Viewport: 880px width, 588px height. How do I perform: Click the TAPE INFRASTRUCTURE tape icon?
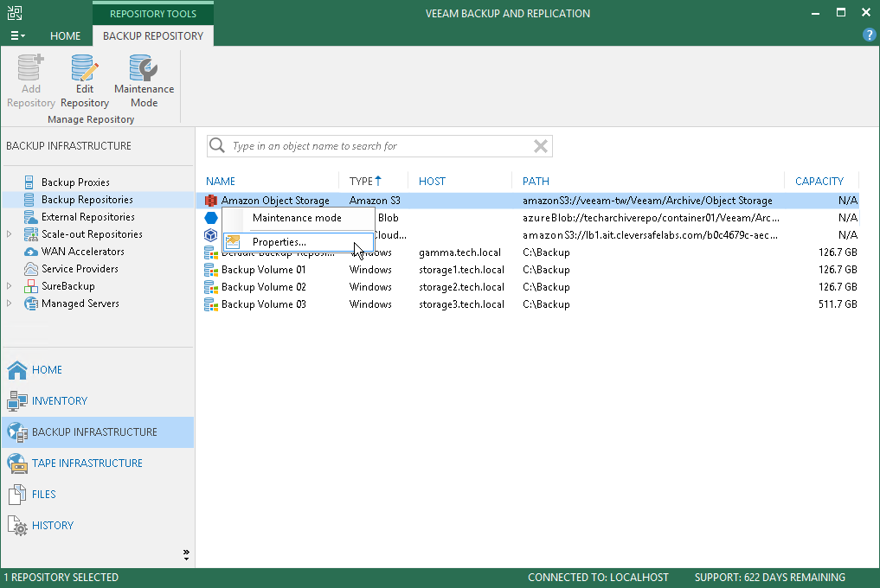(17, 463)
